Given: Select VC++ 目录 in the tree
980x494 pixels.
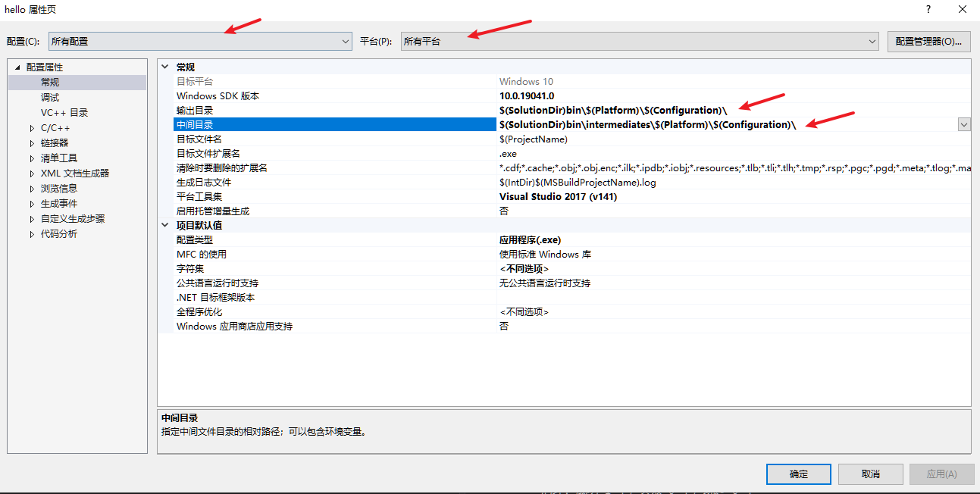Looking at the screenshot, I should click(x=64, y=113).
